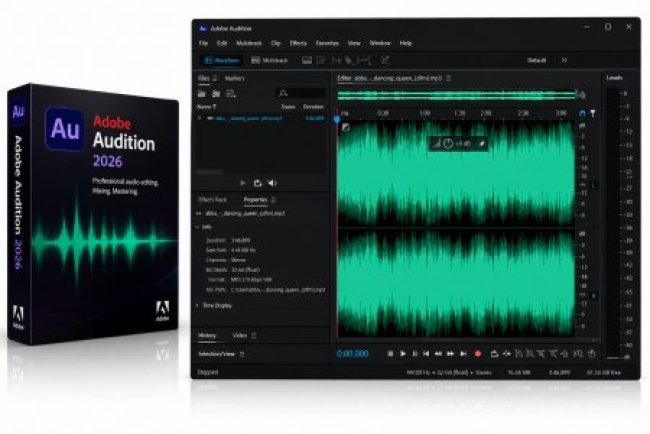Click the overview waveform navigator bar

point(457,95)
